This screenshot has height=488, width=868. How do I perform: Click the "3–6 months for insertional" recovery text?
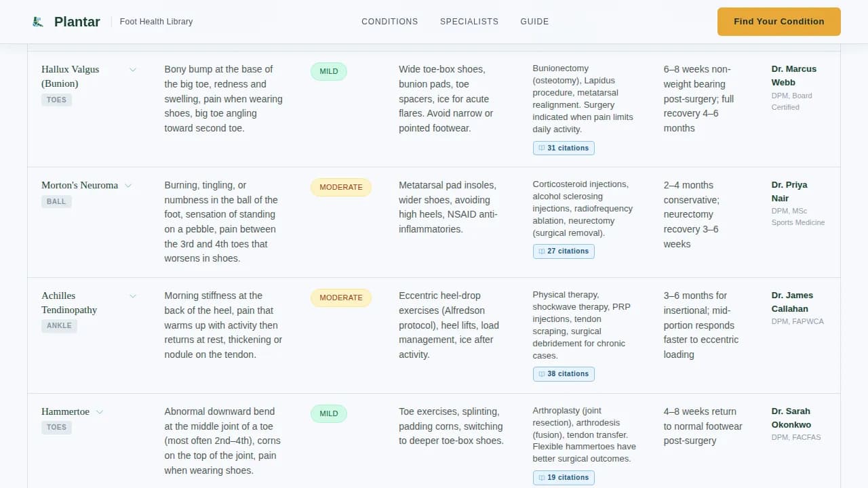[x=701, y=325]
